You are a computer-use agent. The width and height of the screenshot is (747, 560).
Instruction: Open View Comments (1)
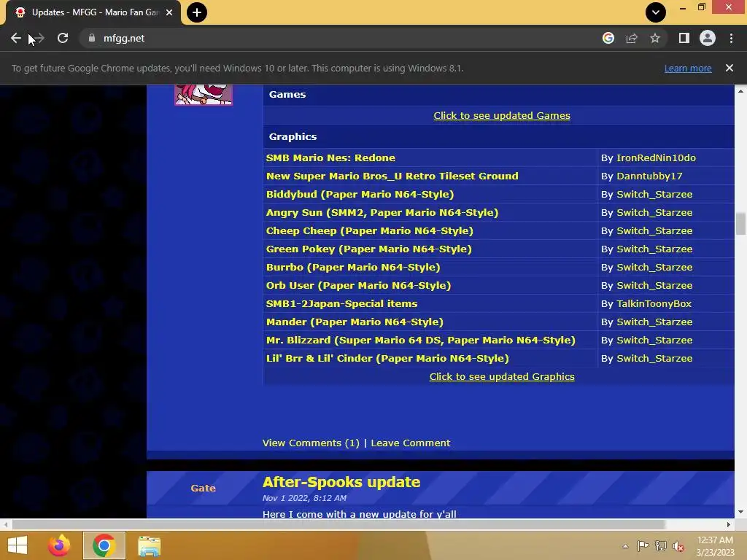coord(311,443)
